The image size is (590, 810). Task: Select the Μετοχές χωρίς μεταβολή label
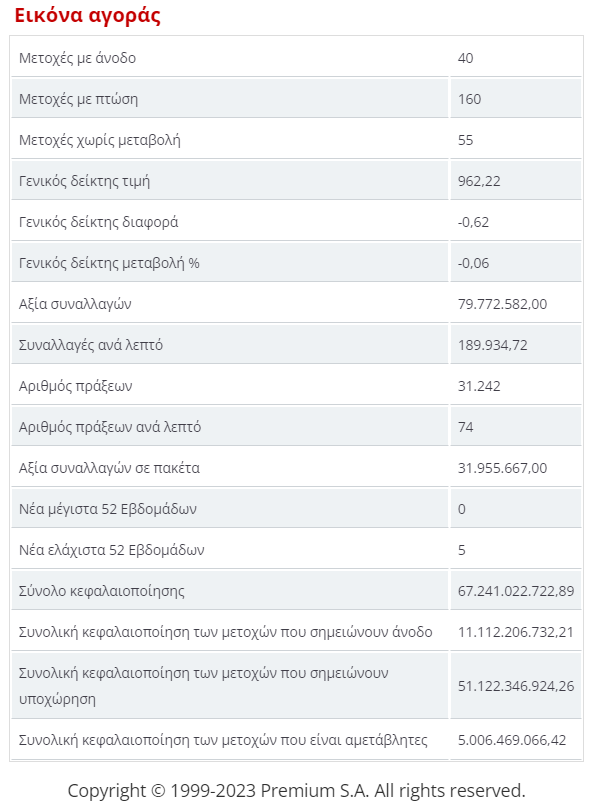[100, 140]
